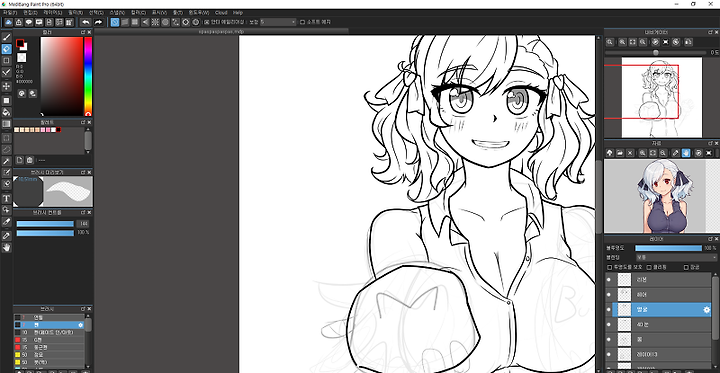Click the black foreground color swatch
Screen dimensions: 720x373
coord(20,43)
